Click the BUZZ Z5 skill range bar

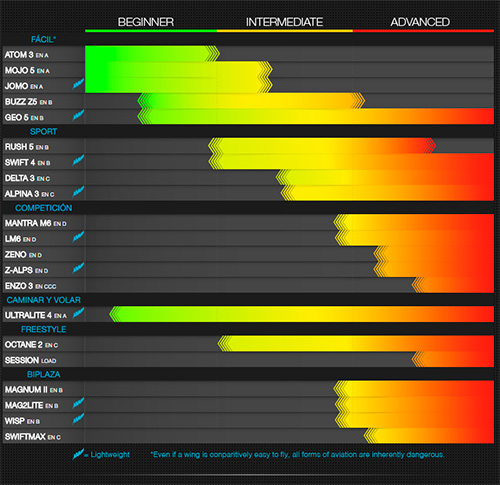251,101
